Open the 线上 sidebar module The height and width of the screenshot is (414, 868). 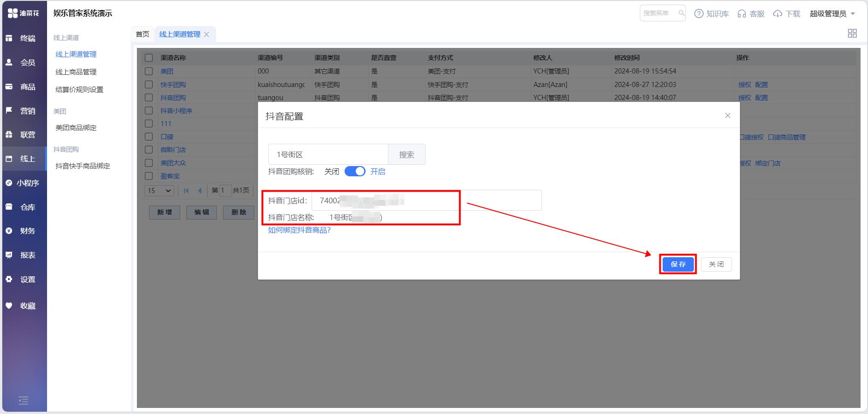(23, 159)
